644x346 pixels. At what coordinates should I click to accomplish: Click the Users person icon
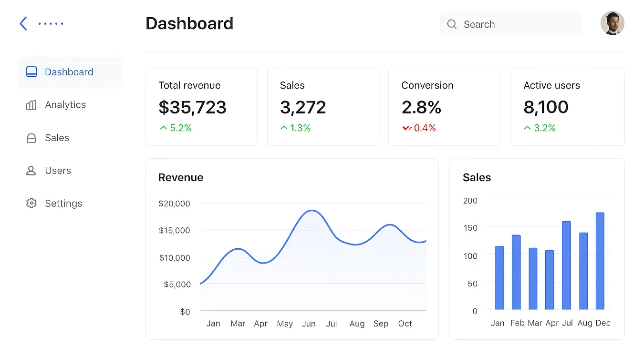coord(31,171)
